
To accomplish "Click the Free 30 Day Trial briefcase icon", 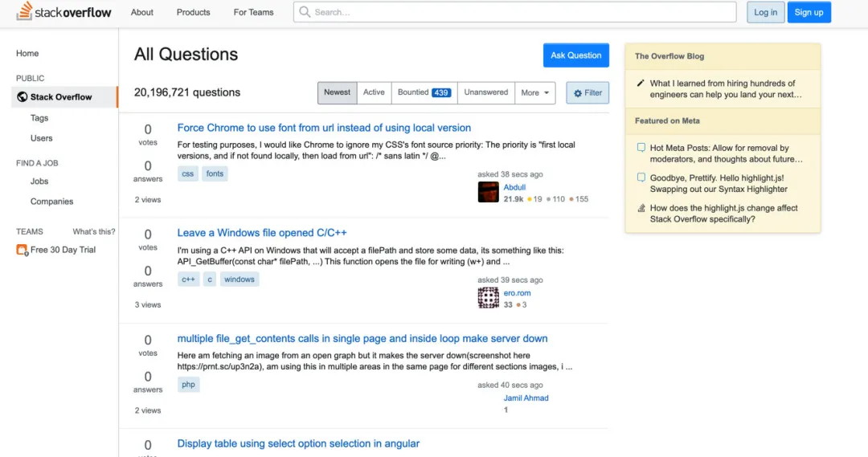I will point(22,250).
